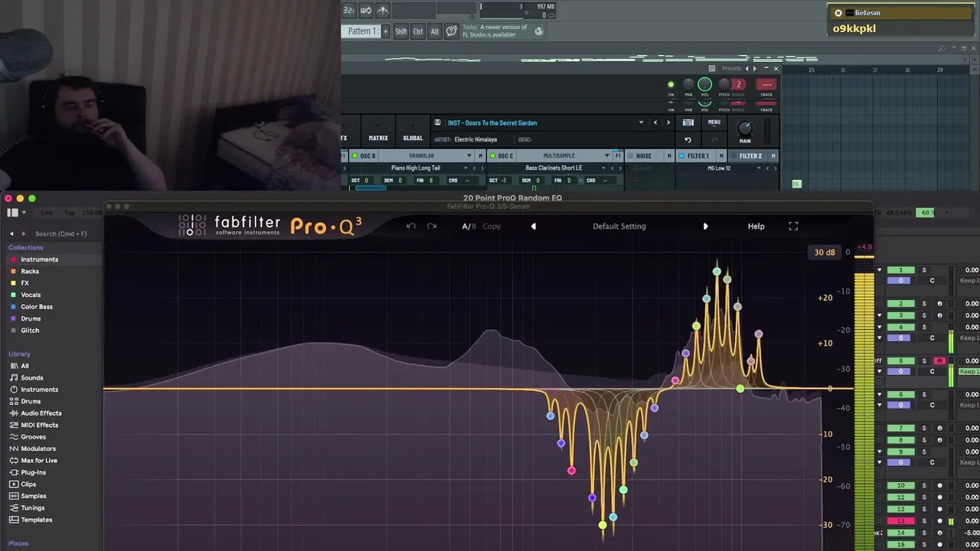Click the plus icon beside Pattern 1
Image resolution: width=980 pixels, height=551 pixels.
pyautogui.click(x=385, y=31)
